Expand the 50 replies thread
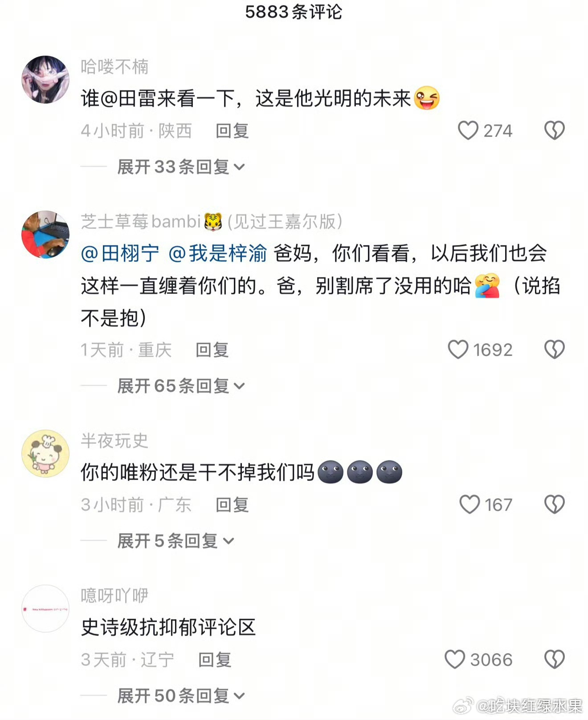 pos(181,696)
